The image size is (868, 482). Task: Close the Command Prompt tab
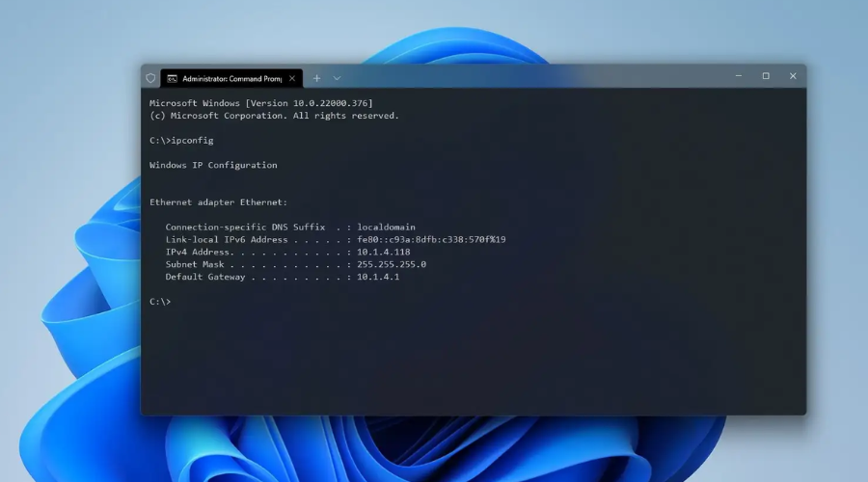[291, 79]
